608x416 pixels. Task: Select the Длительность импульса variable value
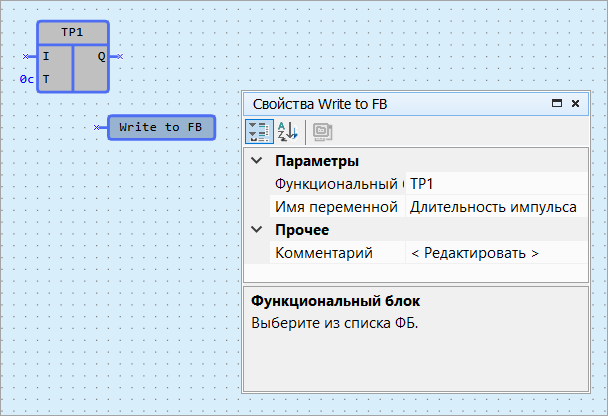pos(495,207)
